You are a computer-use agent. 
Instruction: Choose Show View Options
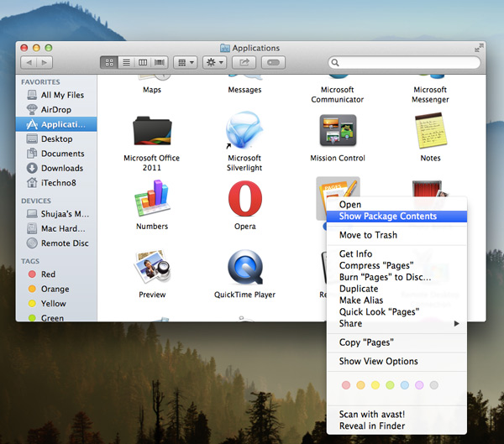pyautogui.click(x=396, y=362)
